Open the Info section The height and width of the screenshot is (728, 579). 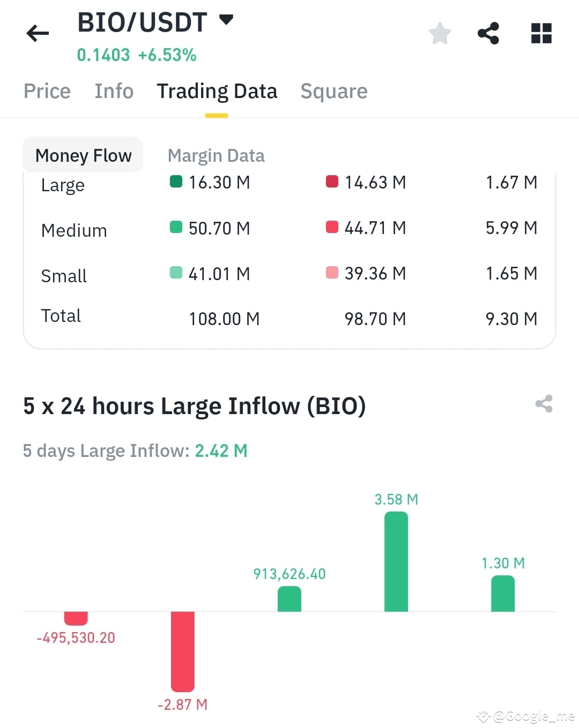pos(114,91)
